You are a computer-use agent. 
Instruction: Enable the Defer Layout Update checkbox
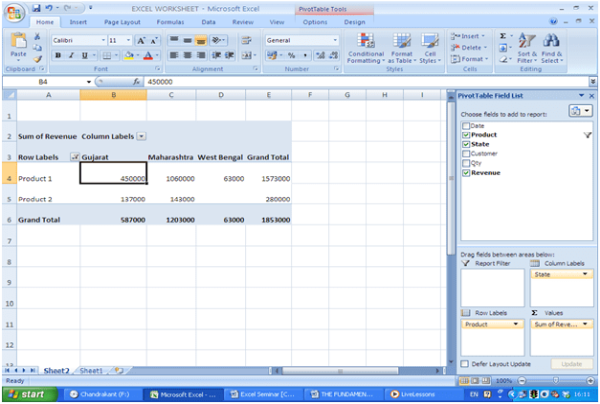(x=465, y=364)
